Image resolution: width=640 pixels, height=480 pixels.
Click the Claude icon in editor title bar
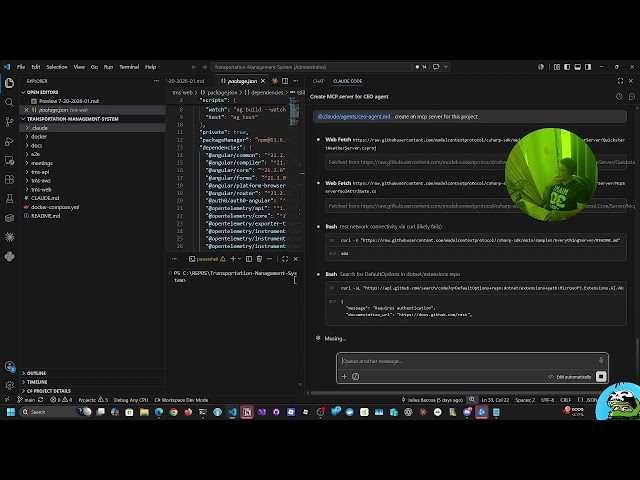[x=275, y=81]
